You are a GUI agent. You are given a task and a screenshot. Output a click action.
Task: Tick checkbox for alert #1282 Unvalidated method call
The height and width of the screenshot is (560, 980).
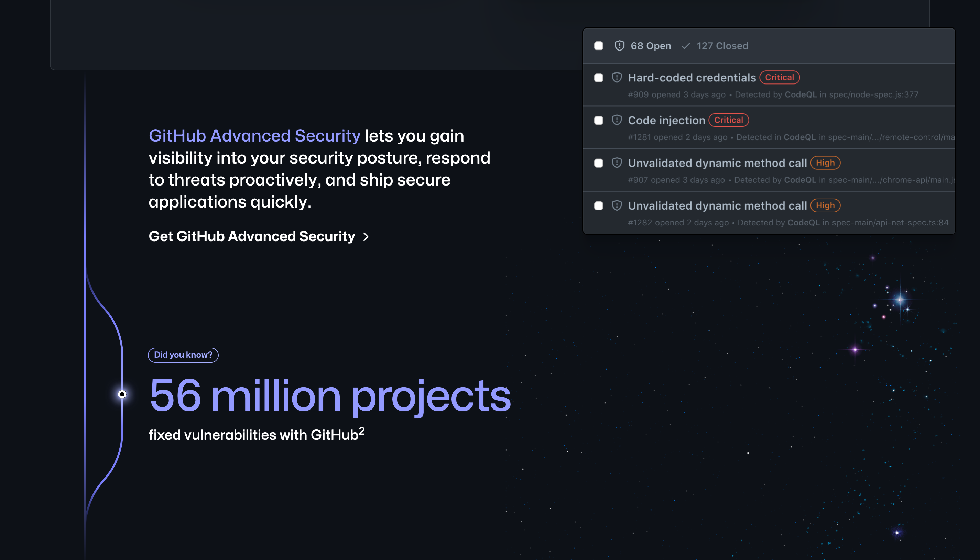click(599, 206)
